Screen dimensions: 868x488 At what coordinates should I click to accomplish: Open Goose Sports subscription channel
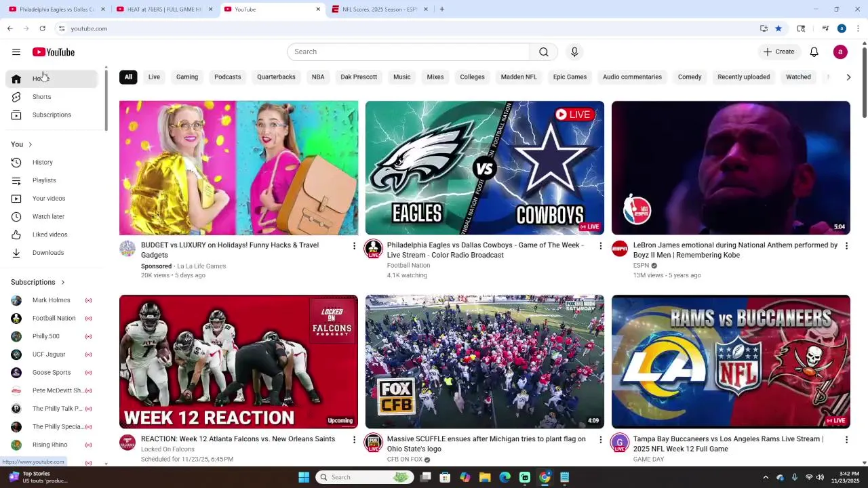click(52, 373)
